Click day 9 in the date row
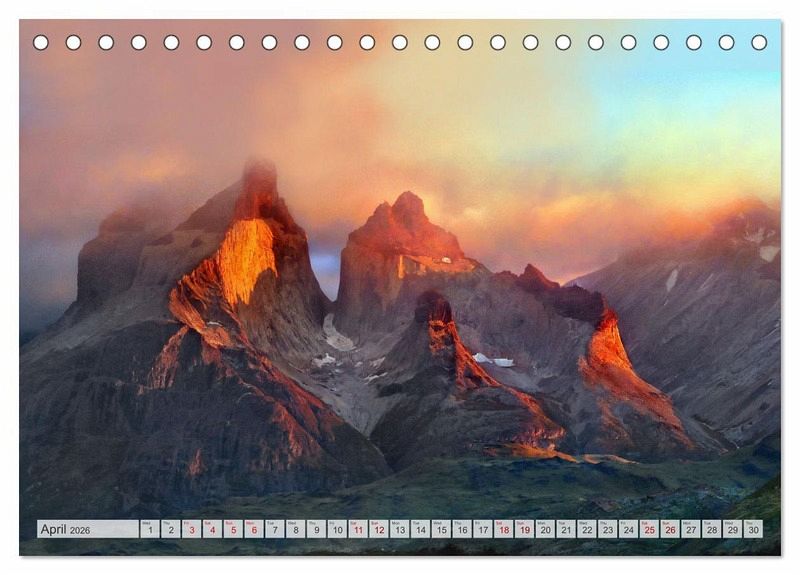Viewport: 800px width, 575px height. click(317, 529)
